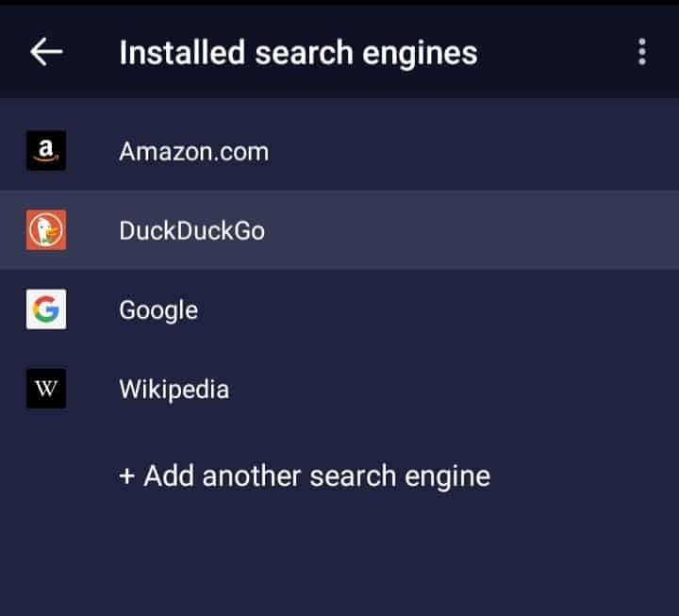Viewport: 679px width, 616px height.
Task: Tap Add another search engine
Action: [x=305, y=475]
